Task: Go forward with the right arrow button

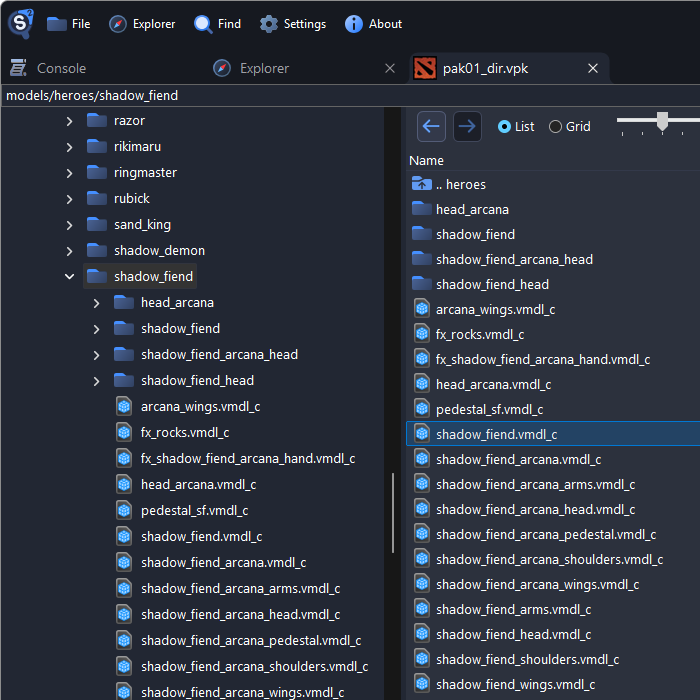Action: click(467, 126)
